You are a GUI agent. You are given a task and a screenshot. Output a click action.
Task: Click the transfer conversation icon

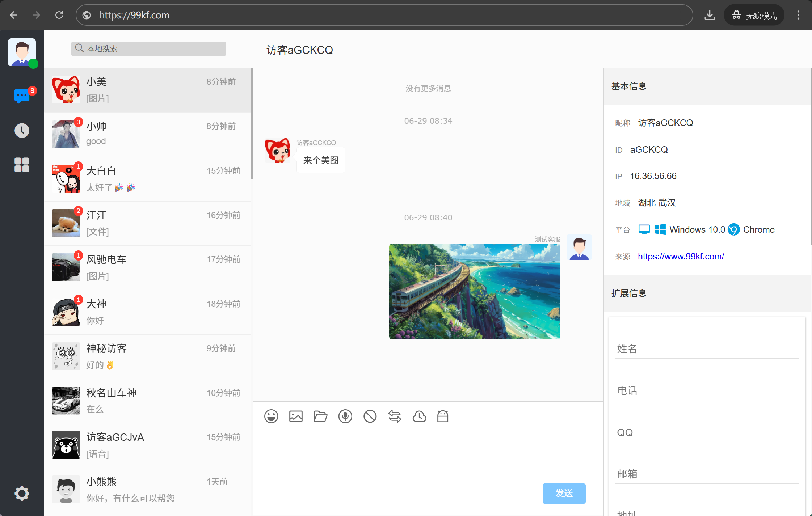click(x=395, y=416)
